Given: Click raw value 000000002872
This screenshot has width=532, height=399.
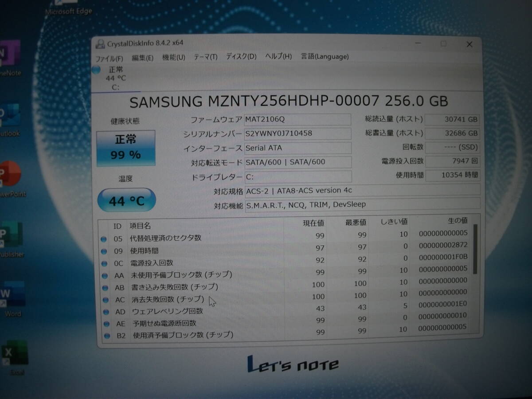Looking at the screenshot, I should pos(443,245).
